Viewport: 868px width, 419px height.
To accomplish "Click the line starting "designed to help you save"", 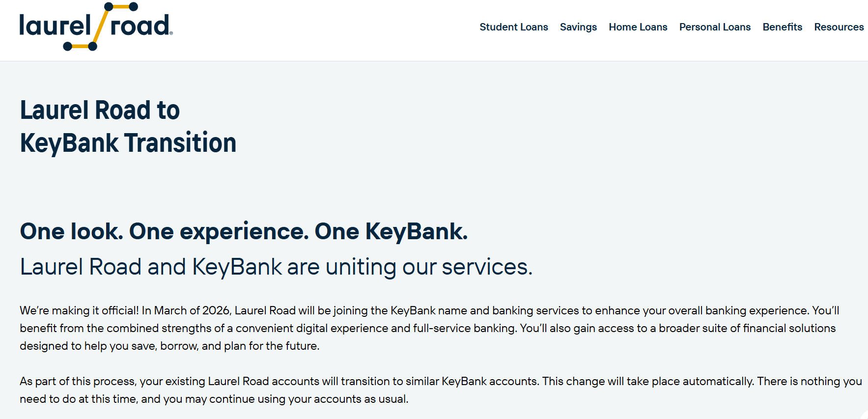I will 169,346.
